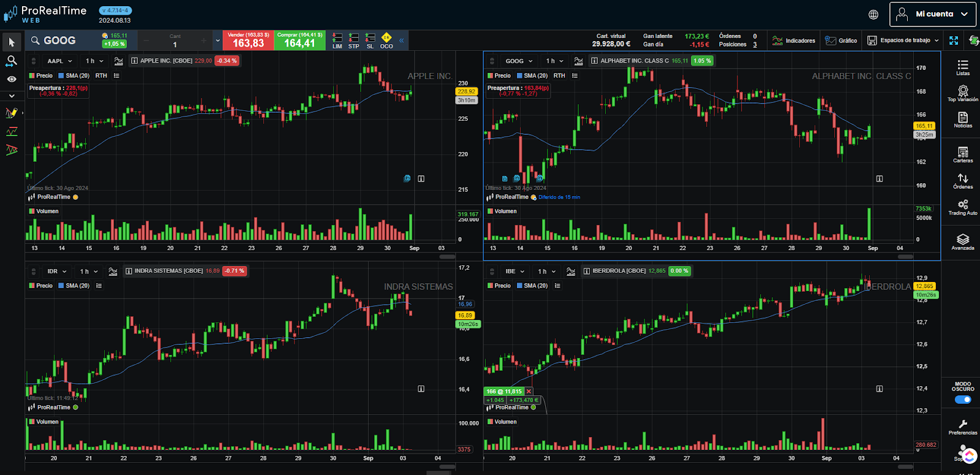Toggle Precio legend on IDR chart
Screen dimensions: 980x475
coord(41,286)
